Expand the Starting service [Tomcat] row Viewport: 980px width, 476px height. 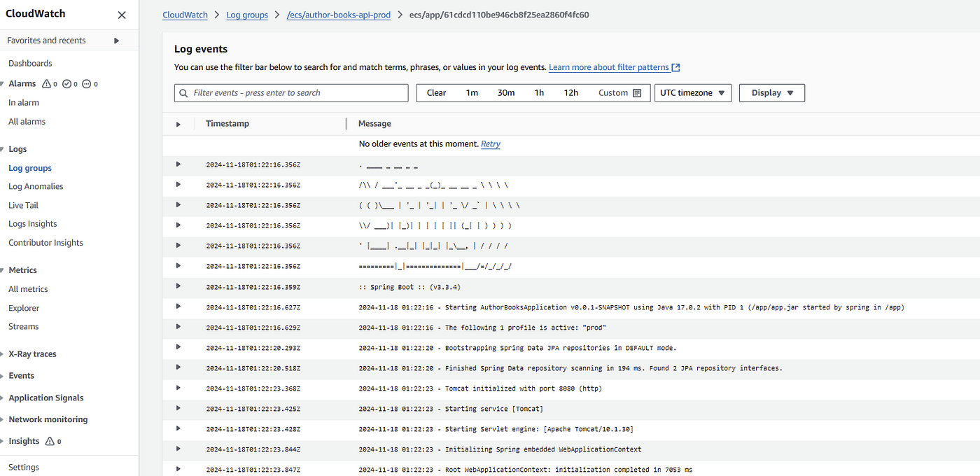click(178, 407)
